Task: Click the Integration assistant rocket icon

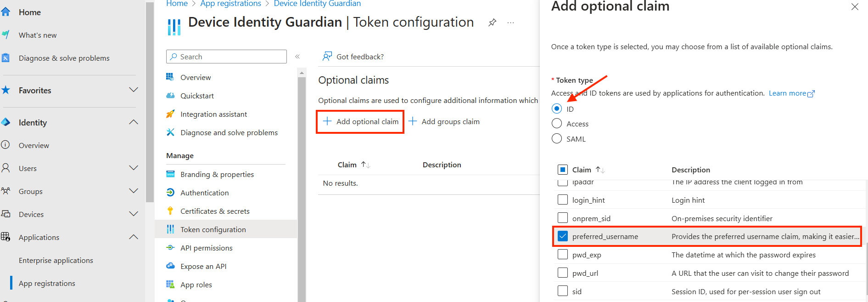Action: [x=170, y=114]
